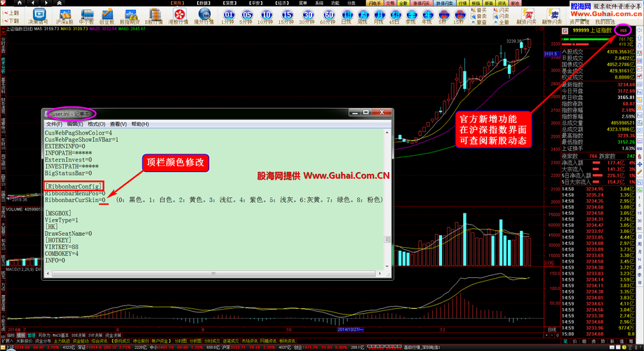This screenshot has height=351, width=644.
Task: Click the RibbonbarCurSkin=0 line in Notepad
Action: [75, 200]
